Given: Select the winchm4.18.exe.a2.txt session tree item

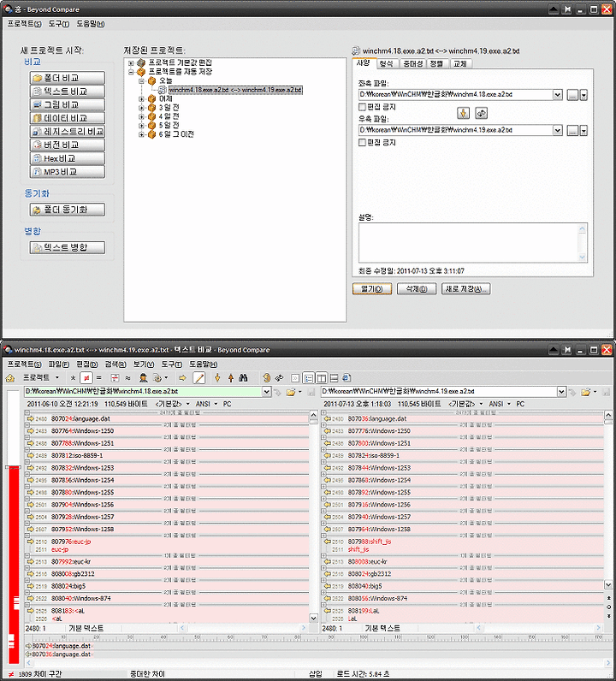Looking at the screenshot, I should pos(235,90).
